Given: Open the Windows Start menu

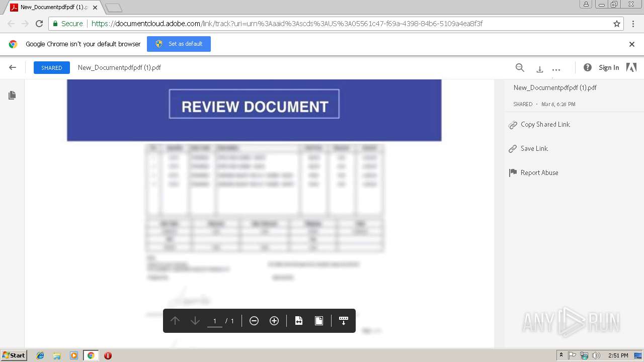Looking at the screenshot, I should pos(14,355).
